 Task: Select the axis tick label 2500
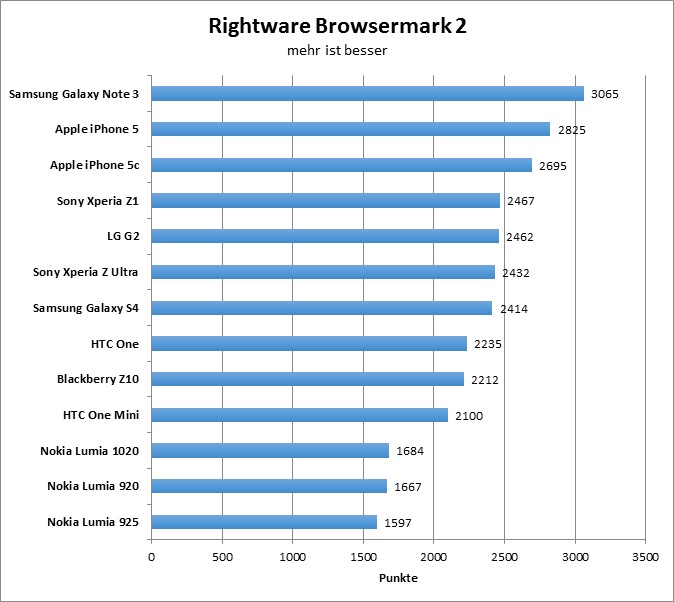tap(505, 557)
